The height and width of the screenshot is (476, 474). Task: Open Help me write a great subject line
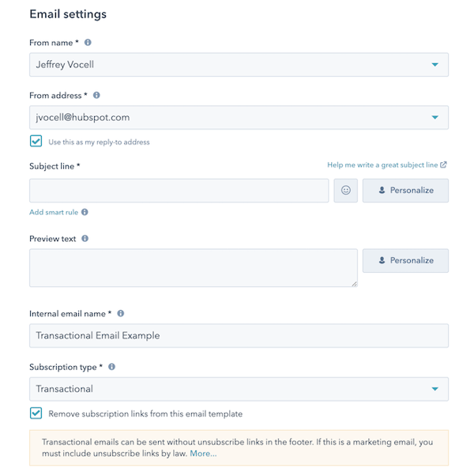382,165
